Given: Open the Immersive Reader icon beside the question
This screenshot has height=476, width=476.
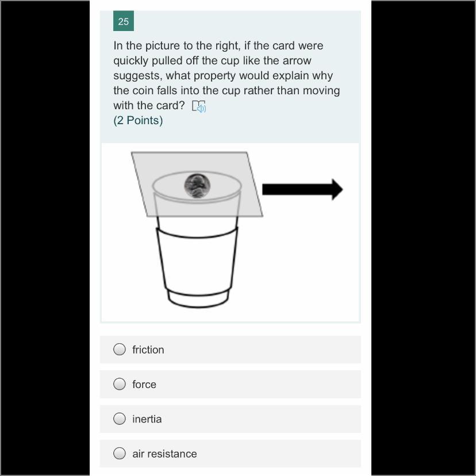Looking at the screenshot, I should pos(199,106).
